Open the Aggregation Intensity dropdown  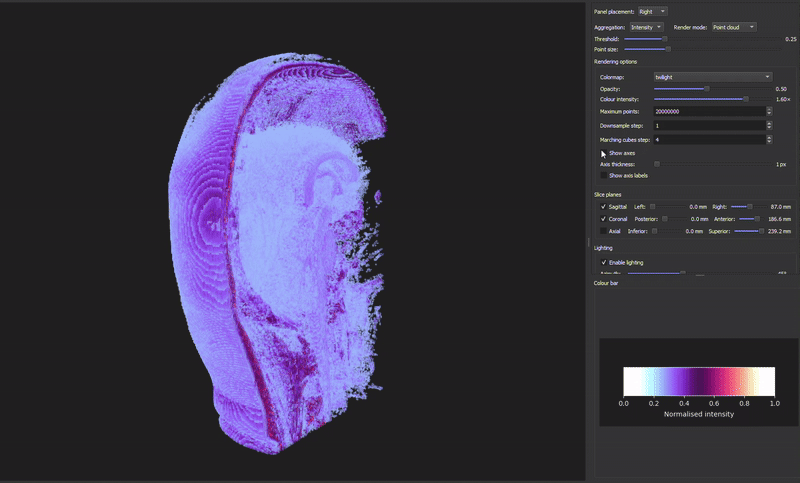[x=645, y=27]
